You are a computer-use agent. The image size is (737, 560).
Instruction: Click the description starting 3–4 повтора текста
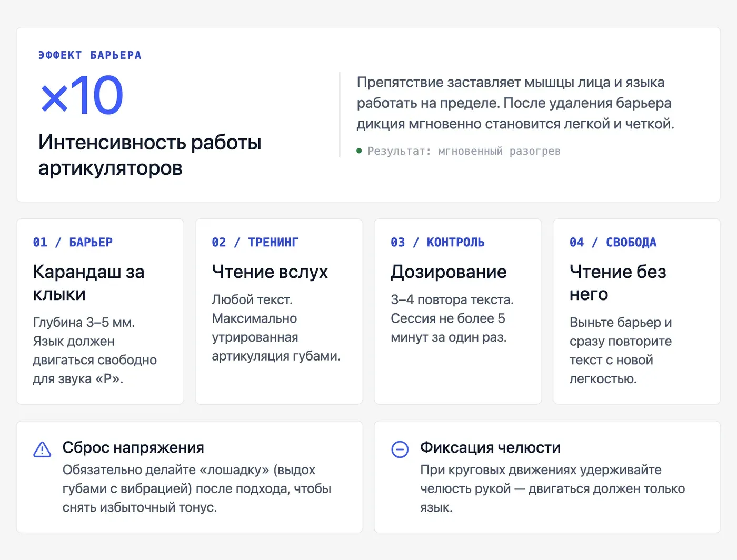click(x=452, y=318)
